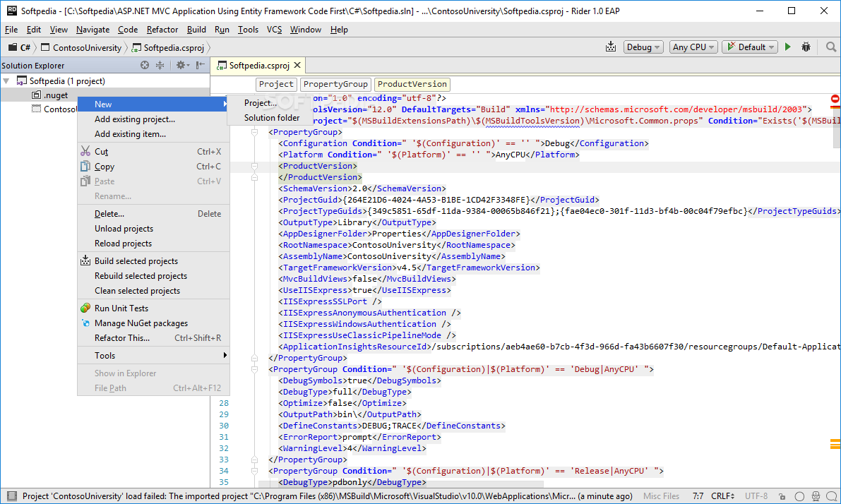841x504 pixels.
Task: Open the Navigate menu
Action: coord(93,30)
